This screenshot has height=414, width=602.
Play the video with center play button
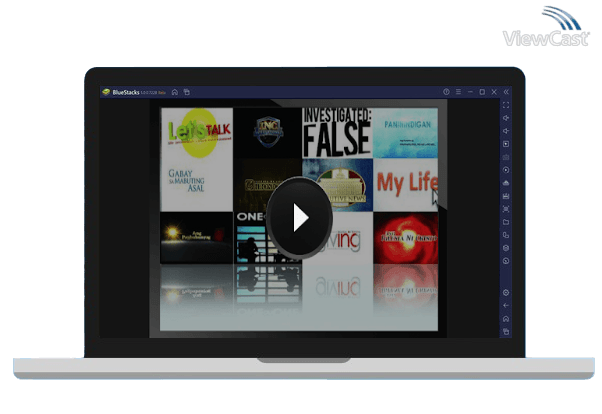[x=300, y=218]
